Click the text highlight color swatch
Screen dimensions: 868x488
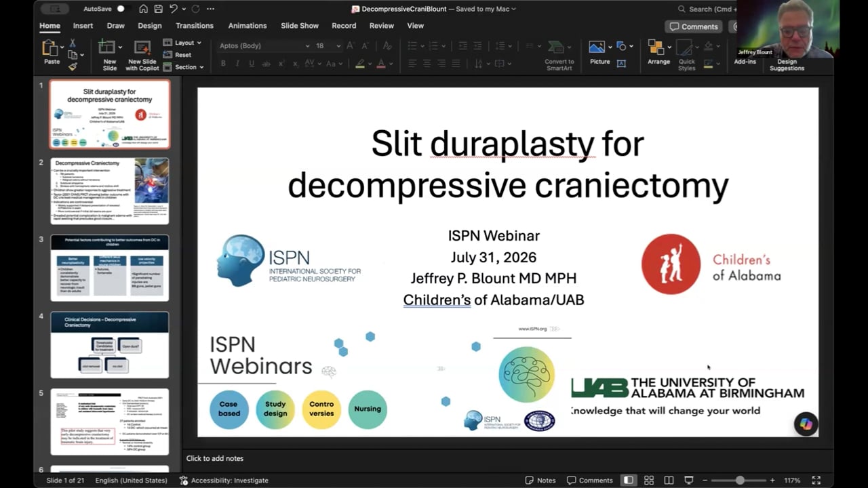pos(360,64)
